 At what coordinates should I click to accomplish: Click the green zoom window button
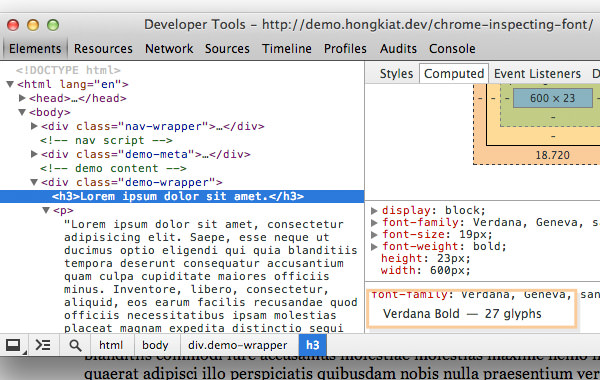[53, 25]
